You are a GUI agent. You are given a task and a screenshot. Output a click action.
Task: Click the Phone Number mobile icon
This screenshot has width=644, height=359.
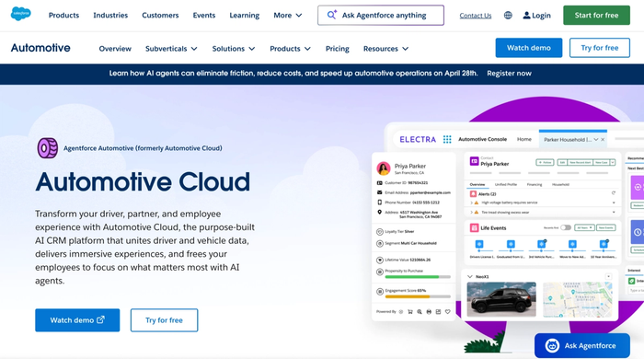pos(379,203)
